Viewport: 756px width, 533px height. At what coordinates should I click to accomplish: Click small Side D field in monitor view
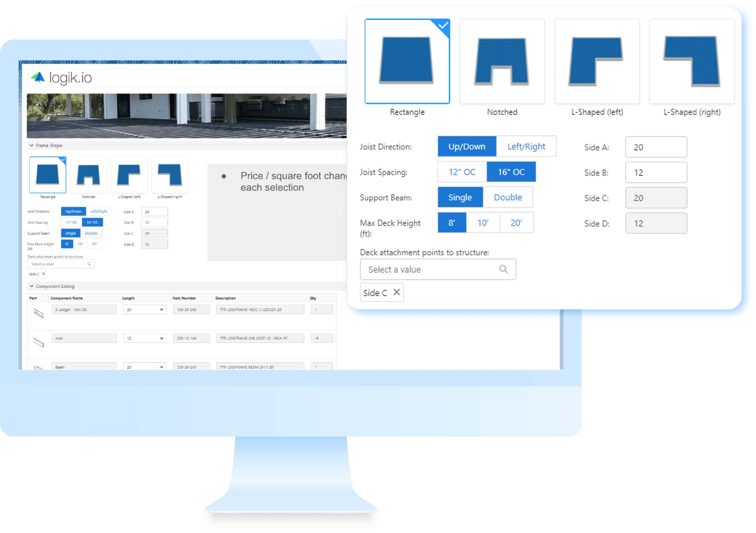[154, 244]
